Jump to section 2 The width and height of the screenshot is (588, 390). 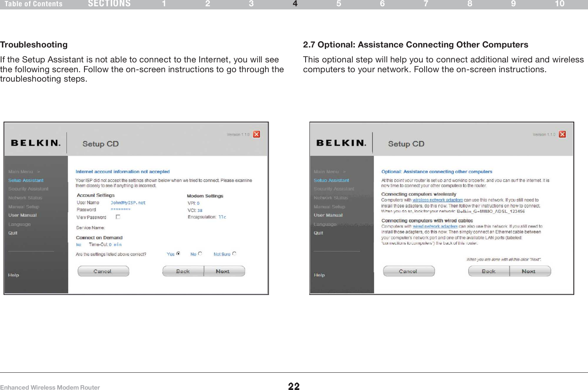tap(208, 4)
